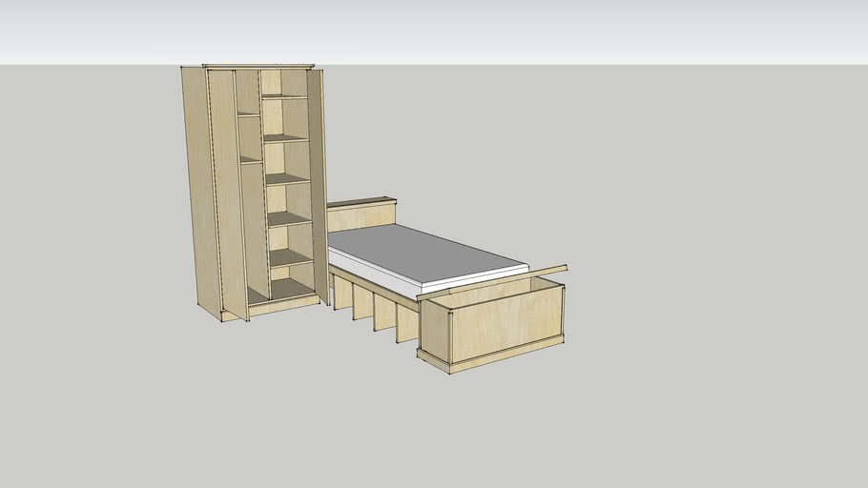Viewport: 868px width, 488px height.
Task: Select the left end panel of the storage chest
Action: coord(435,330)
